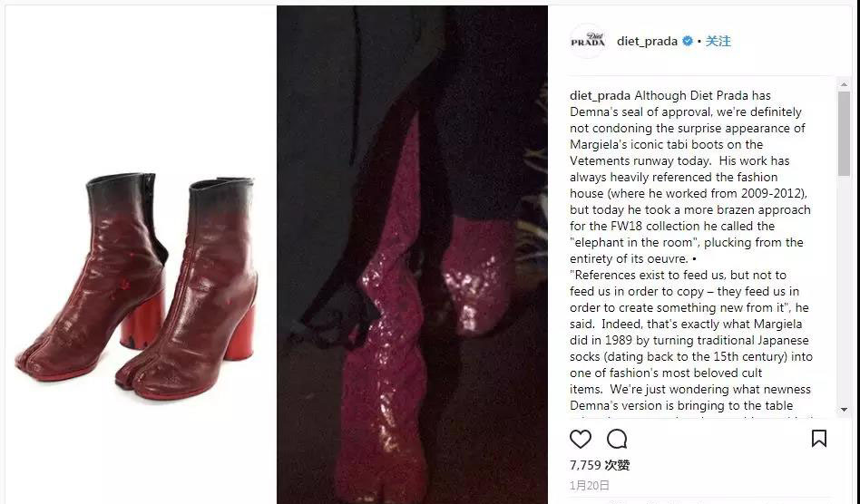The width and height of the screenshot is (860, 504).
Task: Click the caption scrollbar down arrow
Action: coord(844,410)
